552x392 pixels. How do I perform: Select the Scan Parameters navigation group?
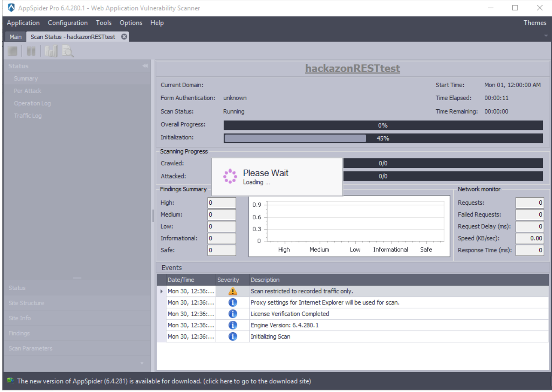pos(77,348)
